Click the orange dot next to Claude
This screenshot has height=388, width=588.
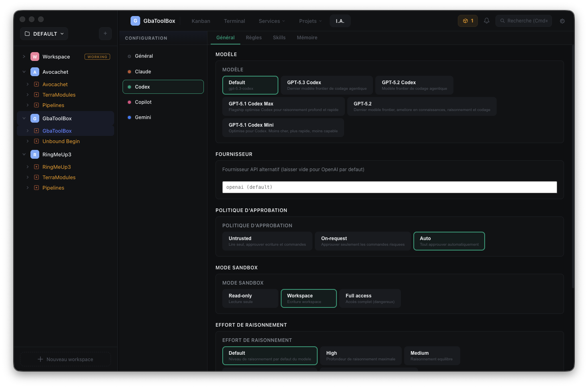[x=129, y=72]
